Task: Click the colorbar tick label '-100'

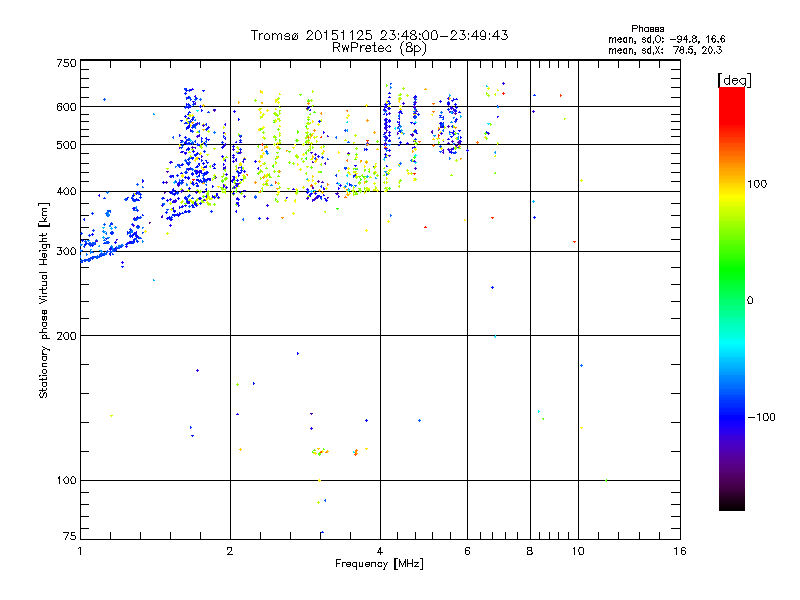Action: [x=761, y=417]
